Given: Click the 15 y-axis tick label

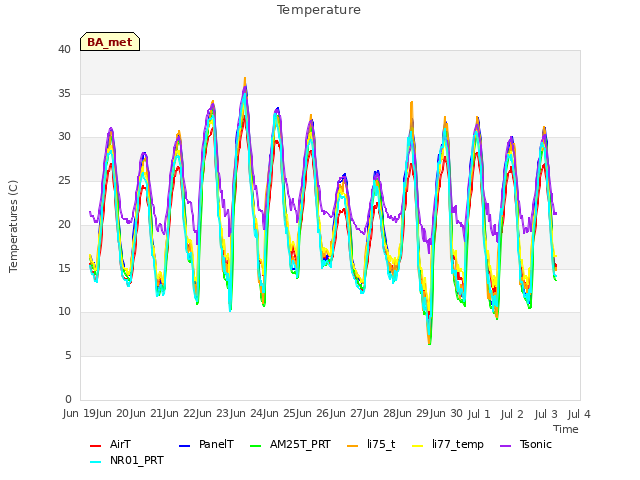Looking at the screenshot, I should pos(64,268).
